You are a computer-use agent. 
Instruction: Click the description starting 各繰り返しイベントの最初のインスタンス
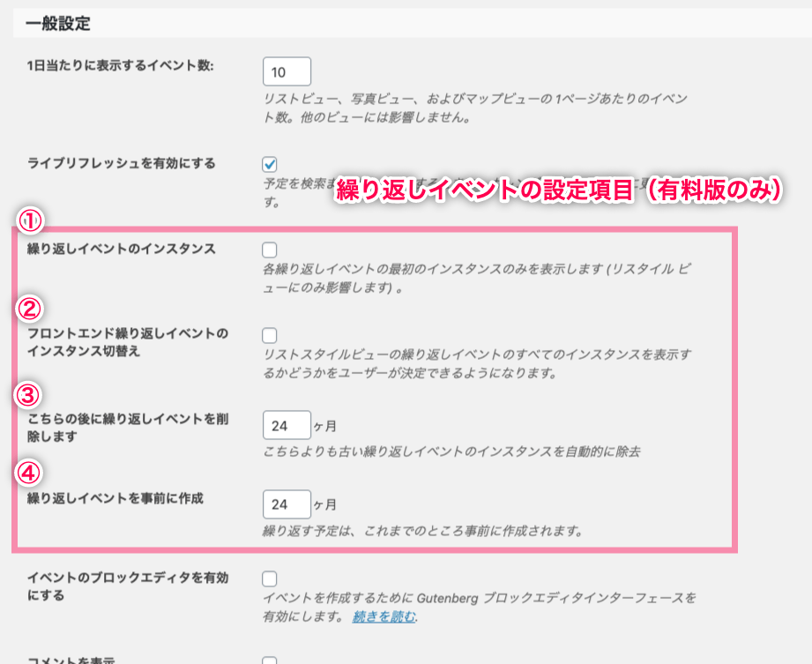[x=476, y=278]
